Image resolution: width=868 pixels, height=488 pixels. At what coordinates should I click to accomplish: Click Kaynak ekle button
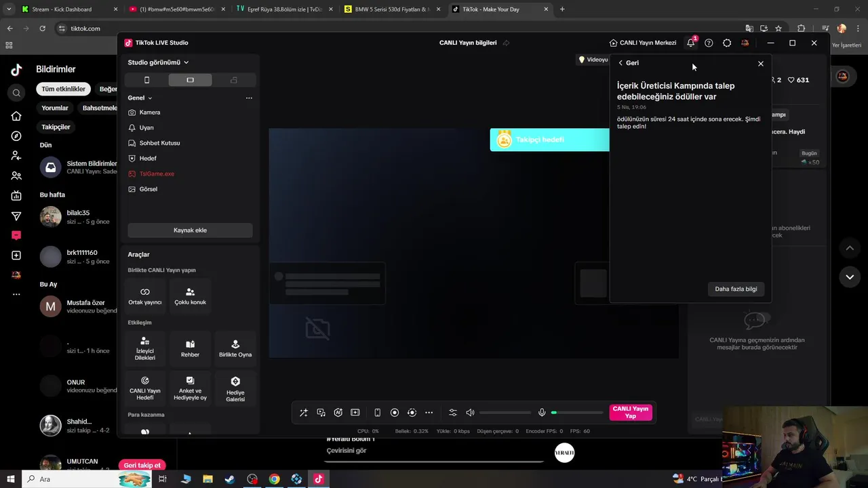190,230
